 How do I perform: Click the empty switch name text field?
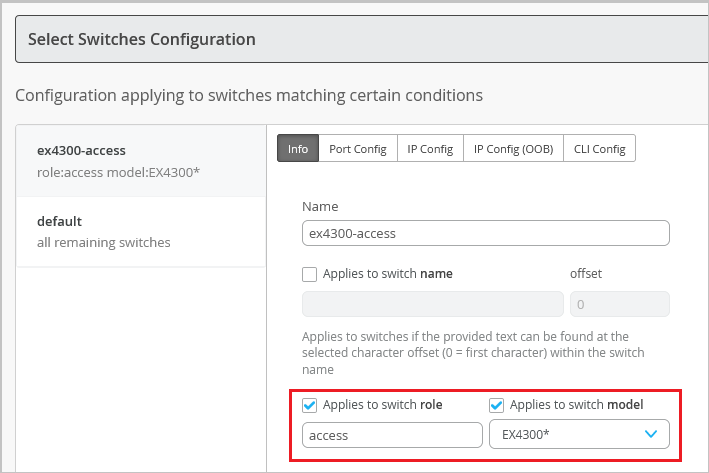[432, 304]
